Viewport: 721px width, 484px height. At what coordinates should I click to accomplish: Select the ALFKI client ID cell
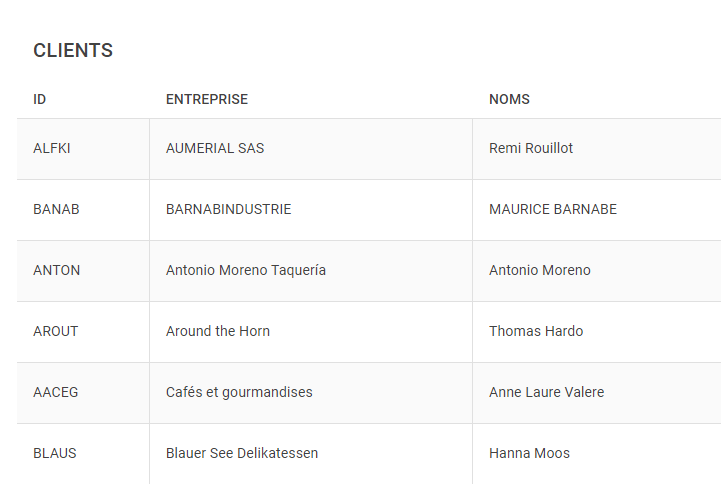(x=52, y=148)
